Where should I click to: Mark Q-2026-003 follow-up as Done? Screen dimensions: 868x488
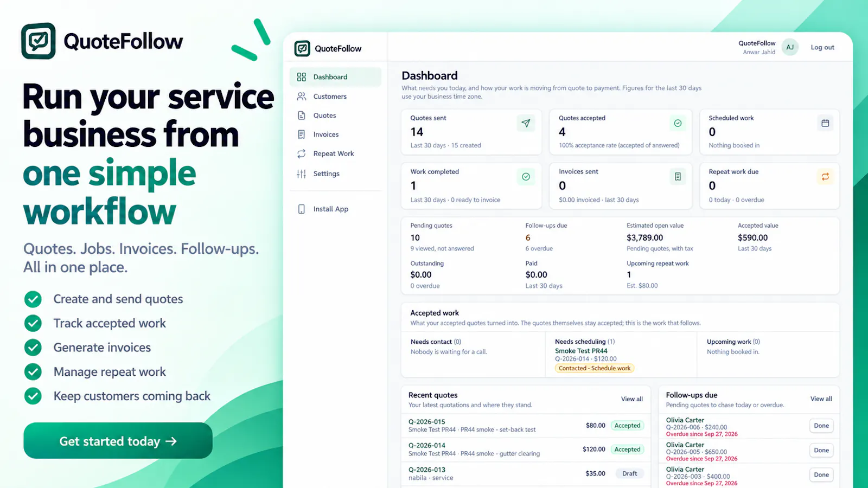click(821, 474)
